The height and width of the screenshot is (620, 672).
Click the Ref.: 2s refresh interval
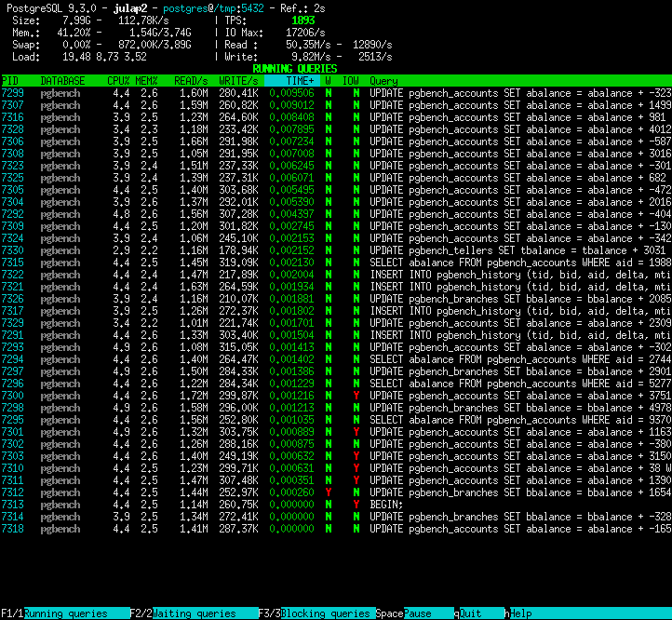(x=302, y=8)
